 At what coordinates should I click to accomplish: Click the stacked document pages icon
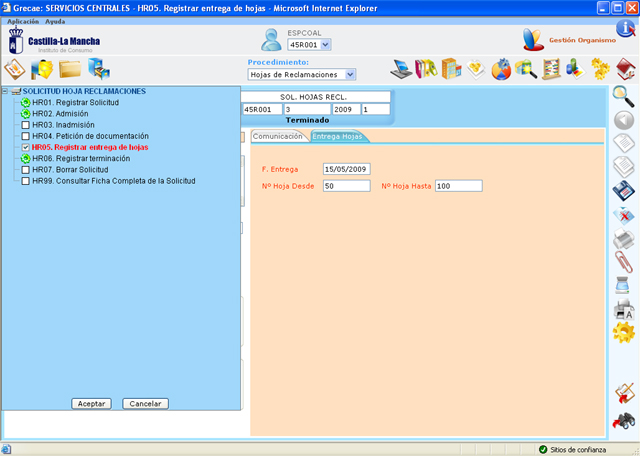click(x=624, y=167)
